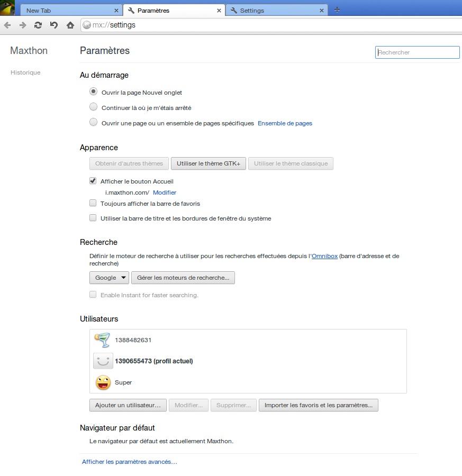
Task: Click the Maxthon bird logo icon
Action: point(7,8)
